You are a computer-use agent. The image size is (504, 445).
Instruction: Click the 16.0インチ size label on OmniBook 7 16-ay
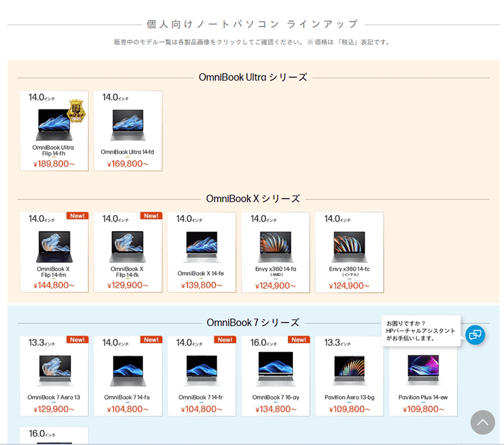263,343
